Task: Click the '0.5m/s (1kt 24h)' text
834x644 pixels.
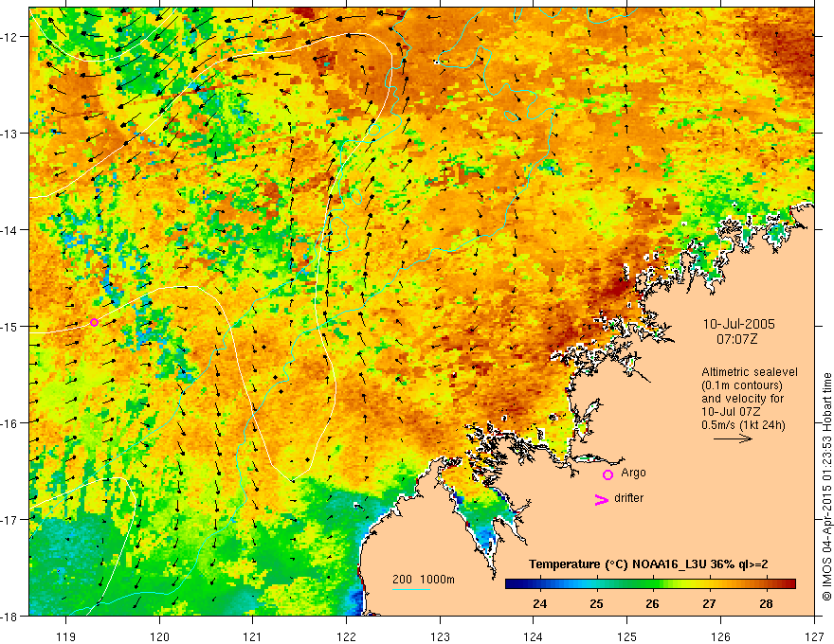Action: click(743, 425)
